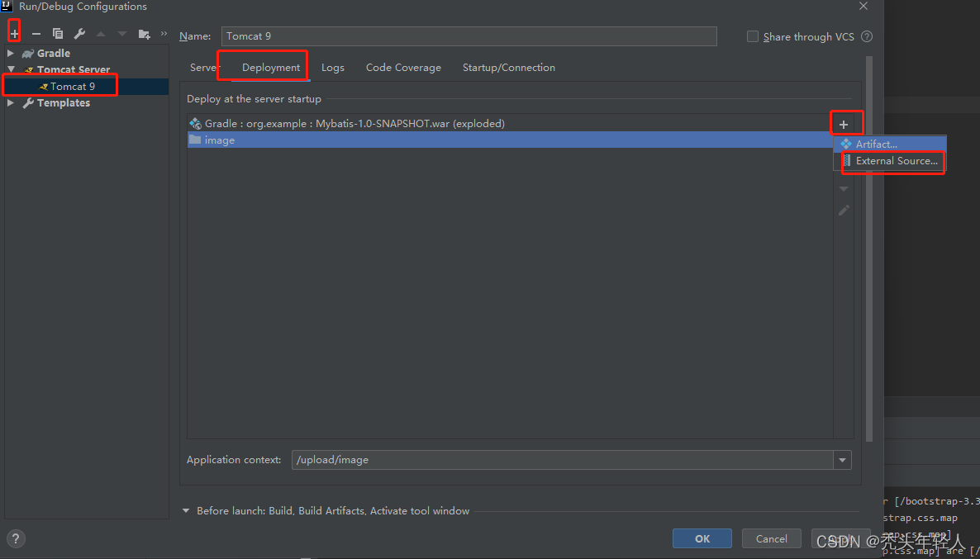Move configuration down in the list toolbar

[x=122, y=34]
